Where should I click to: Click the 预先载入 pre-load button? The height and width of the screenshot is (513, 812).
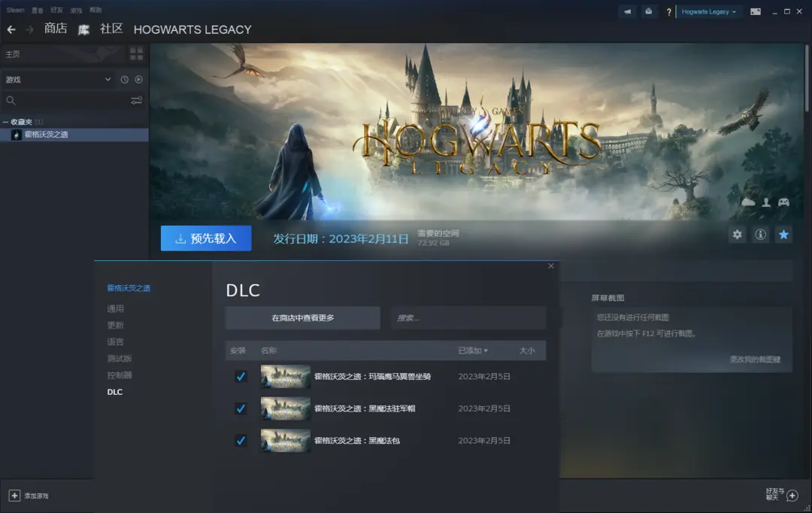pyautogui.click(x=206, y=238)
